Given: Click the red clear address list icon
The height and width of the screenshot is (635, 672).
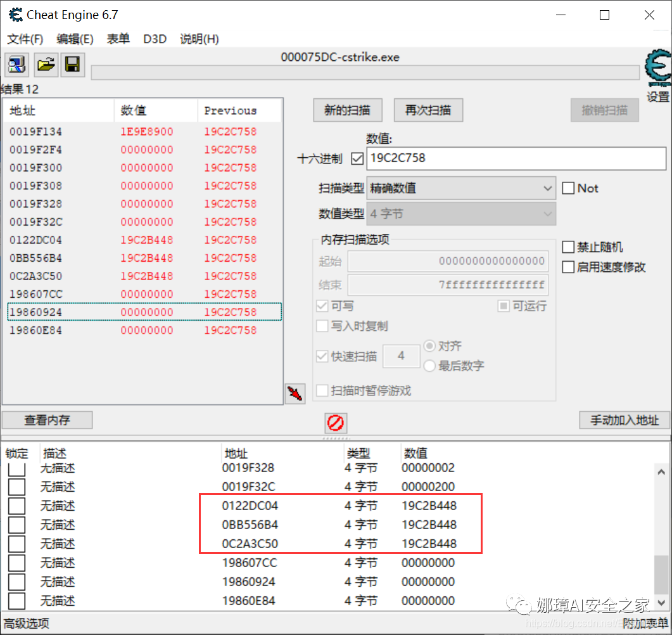Looking at the screenshot, I should tap(336, 423).
